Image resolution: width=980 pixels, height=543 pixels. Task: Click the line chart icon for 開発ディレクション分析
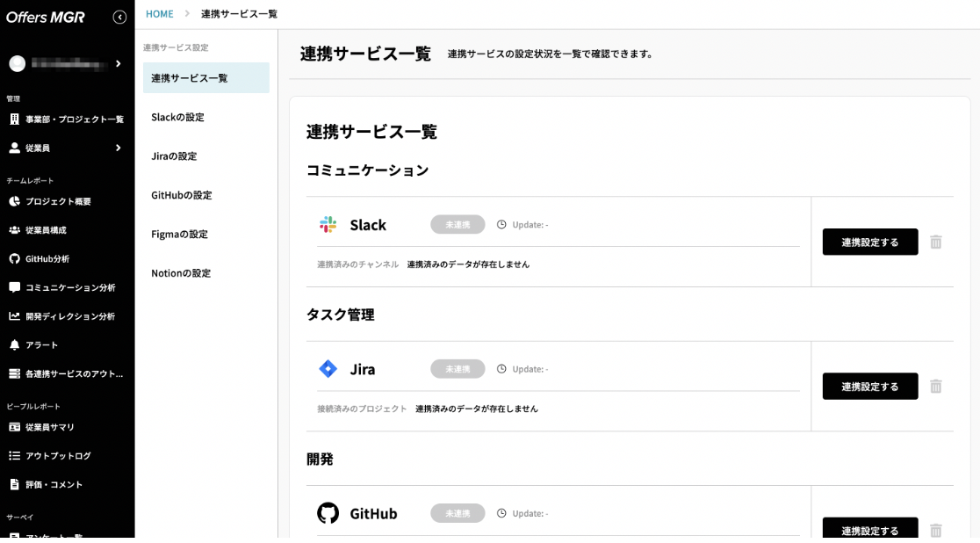[14, 316]
